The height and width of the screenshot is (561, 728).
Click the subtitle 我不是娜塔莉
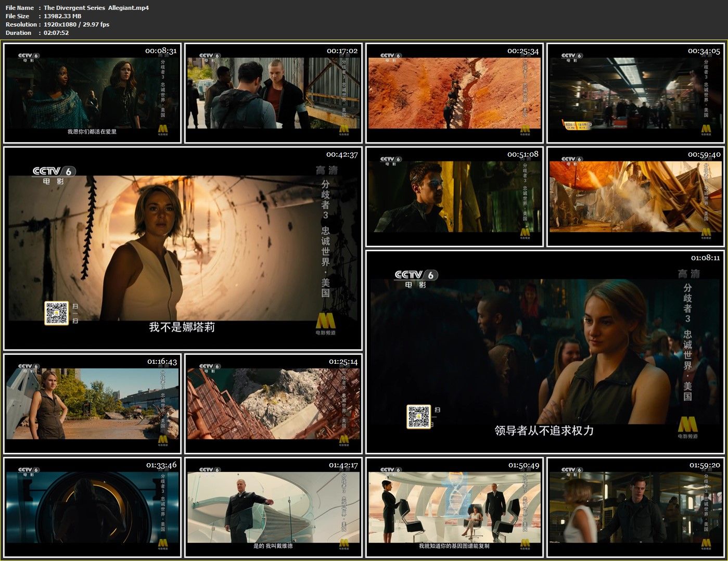pyautogui.click(x=182, y=327)
